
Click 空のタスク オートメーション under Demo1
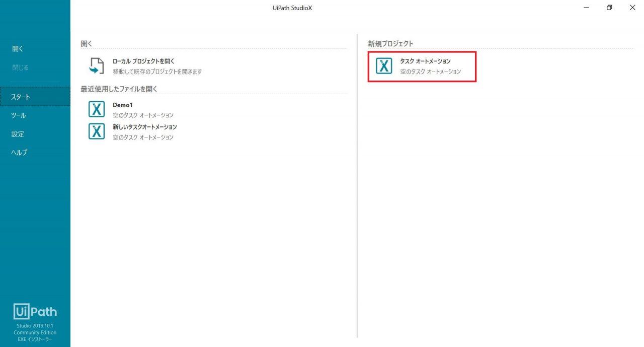tap(143, 115)
